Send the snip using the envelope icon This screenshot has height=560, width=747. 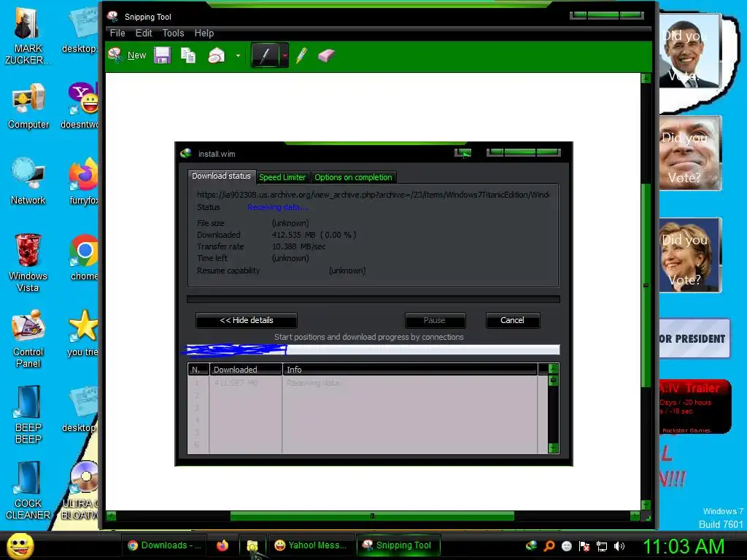(x=216, y=55)
